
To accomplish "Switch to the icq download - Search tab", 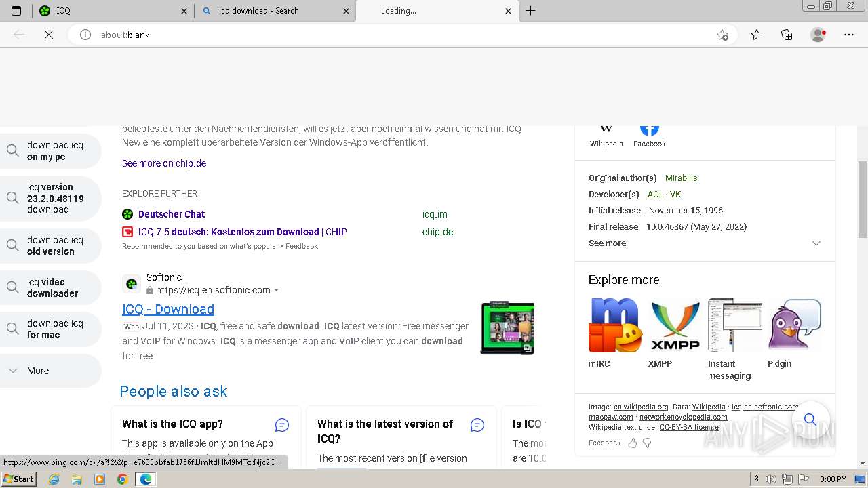I will tap(275, 11).
